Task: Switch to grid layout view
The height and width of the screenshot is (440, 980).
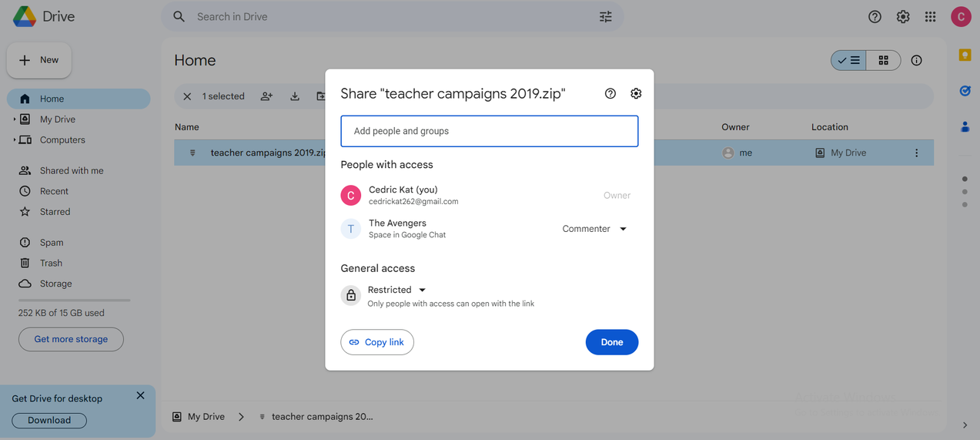Action: [884, 60]
